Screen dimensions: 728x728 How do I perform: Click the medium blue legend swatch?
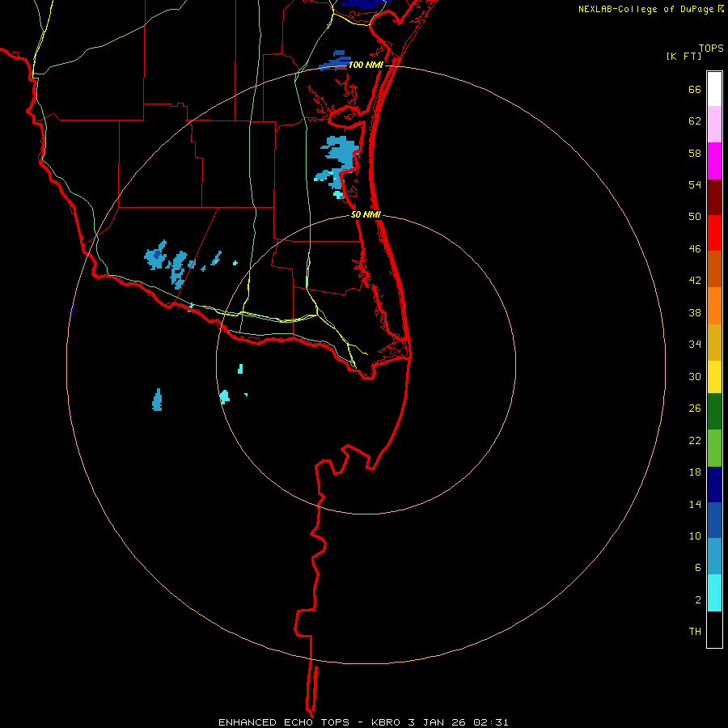[x=714, y=520]
